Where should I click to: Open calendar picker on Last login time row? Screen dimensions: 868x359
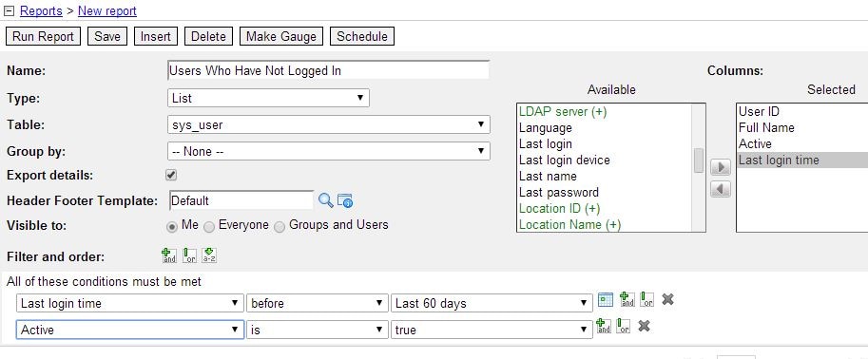pos(606,299)
